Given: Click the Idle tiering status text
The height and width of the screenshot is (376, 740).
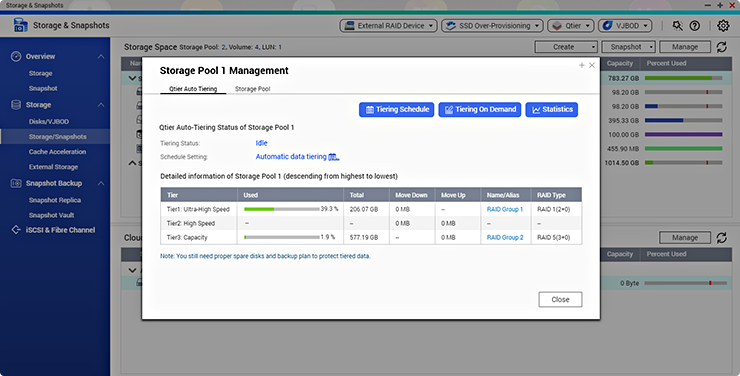Looking at the screenshot, I should pyautogui.click(x=261, y=143).
